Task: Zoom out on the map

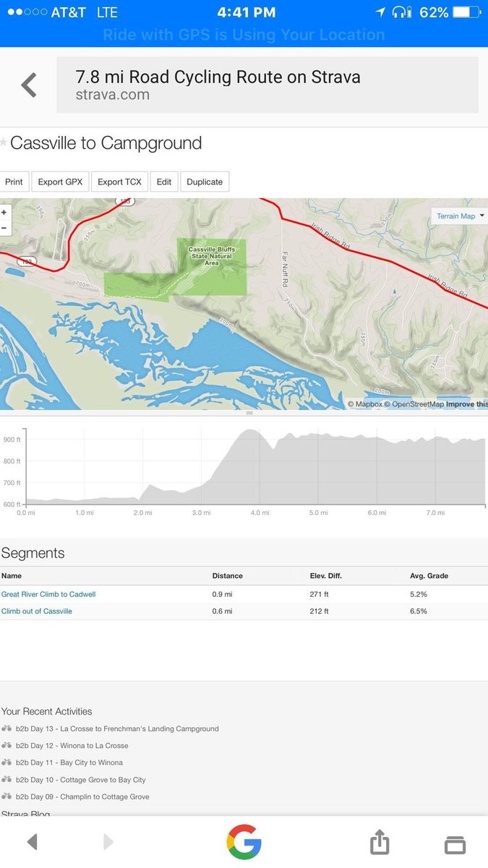Action: 4,228
